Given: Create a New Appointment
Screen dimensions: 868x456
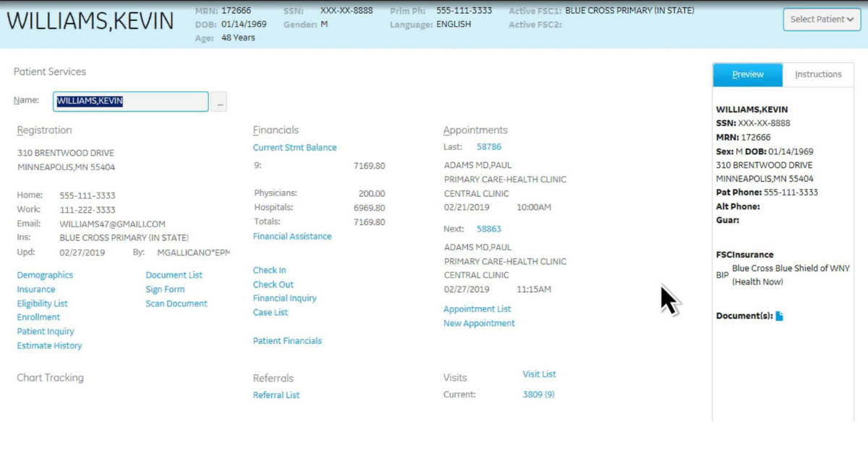Looking at the screenshot, I should [479, 324].
